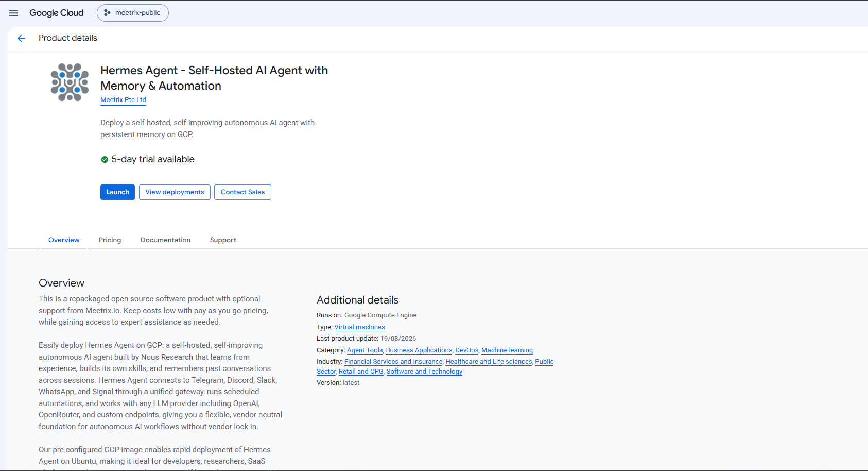Go back with the arrow icon
The width and height of the screenshot is (868, 471).
click(21, 38)
